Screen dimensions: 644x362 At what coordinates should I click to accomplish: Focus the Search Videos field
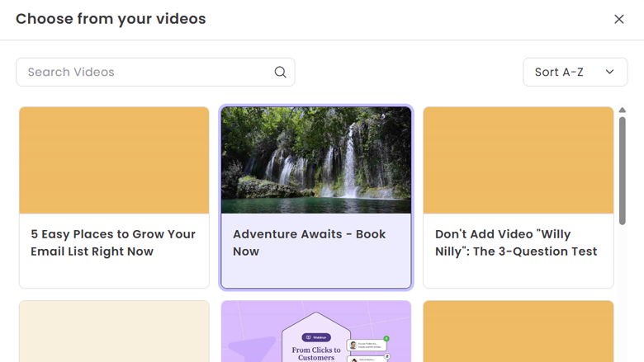pyautogui.click(x=155, y=73)
